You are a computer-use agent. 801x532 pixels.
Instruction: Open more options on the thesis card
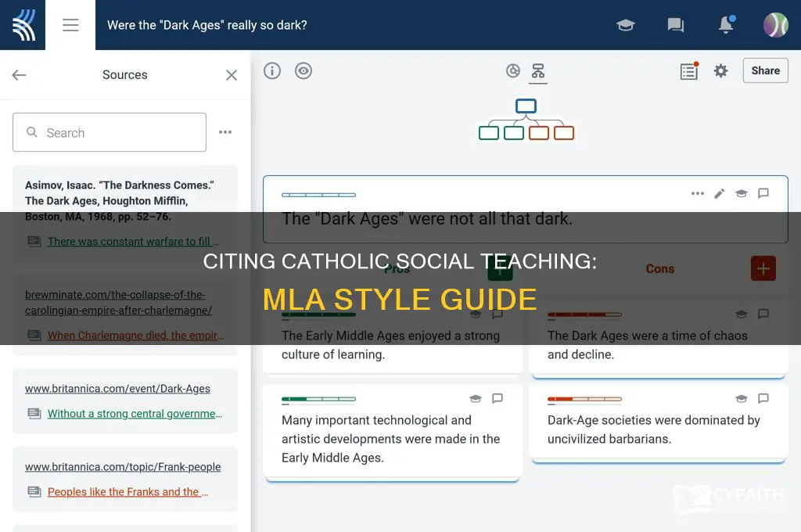coord(697,193)
